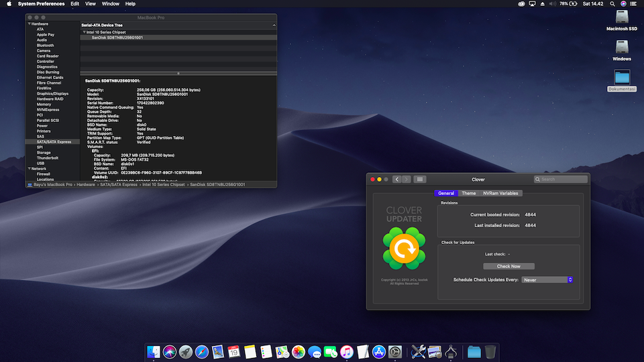Open System Preferences menu in menu bar
This screenshot has width=644, height=362.
41,4
